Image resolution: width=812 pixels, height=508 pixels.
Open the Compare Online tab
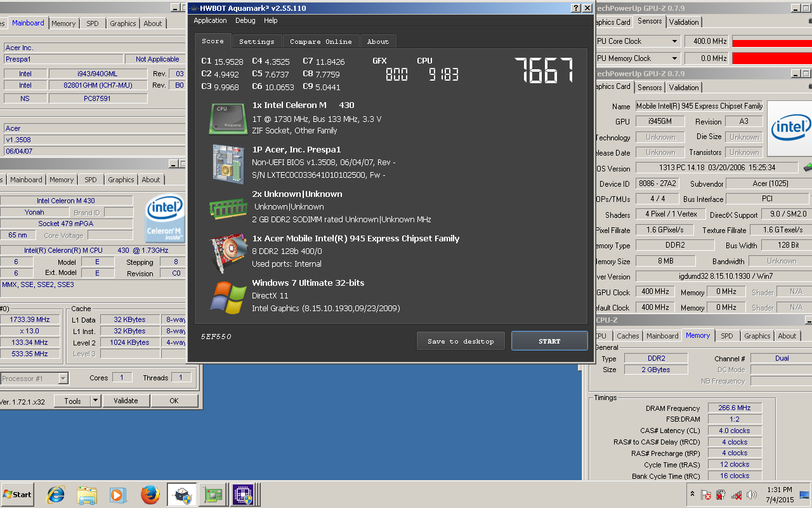point(321,41)
